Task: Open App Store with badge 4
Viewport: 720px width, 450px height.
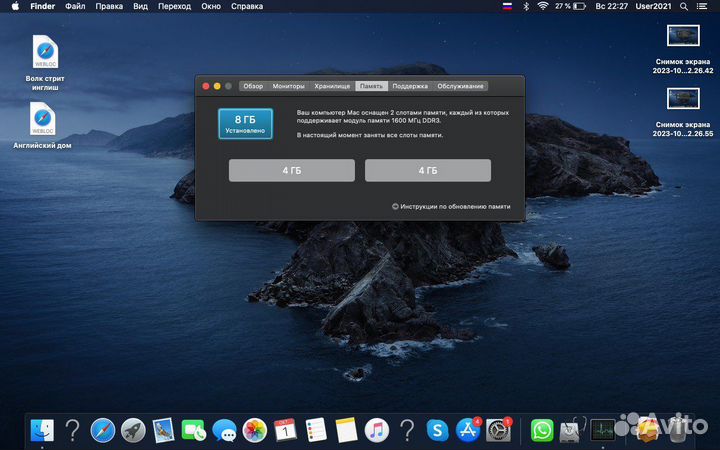Action: [468, 430]
